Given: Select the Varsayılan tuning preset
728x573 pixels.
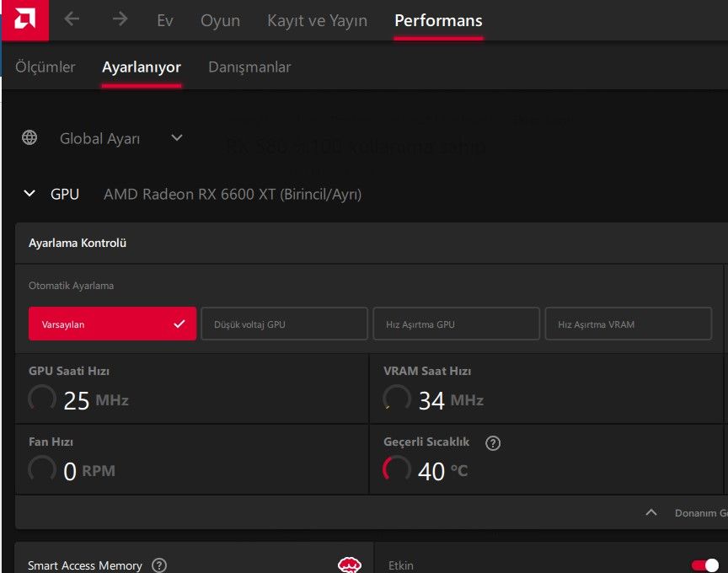Looking at the screenshot, I should [x=112, y=324].
